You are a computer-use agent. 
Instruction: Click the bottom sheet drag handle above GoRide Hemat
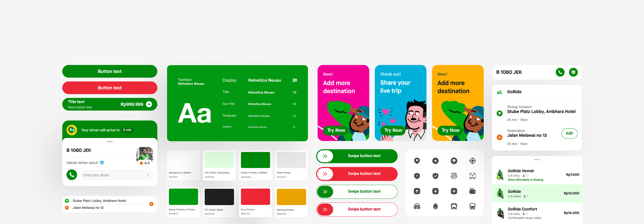point(537,160)
